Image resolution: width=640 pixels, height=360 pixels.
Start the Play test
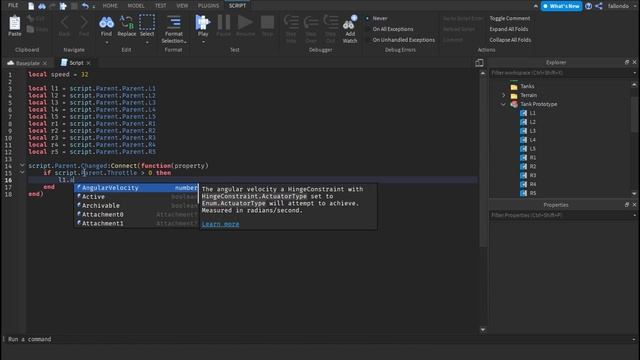click(202, 22)
